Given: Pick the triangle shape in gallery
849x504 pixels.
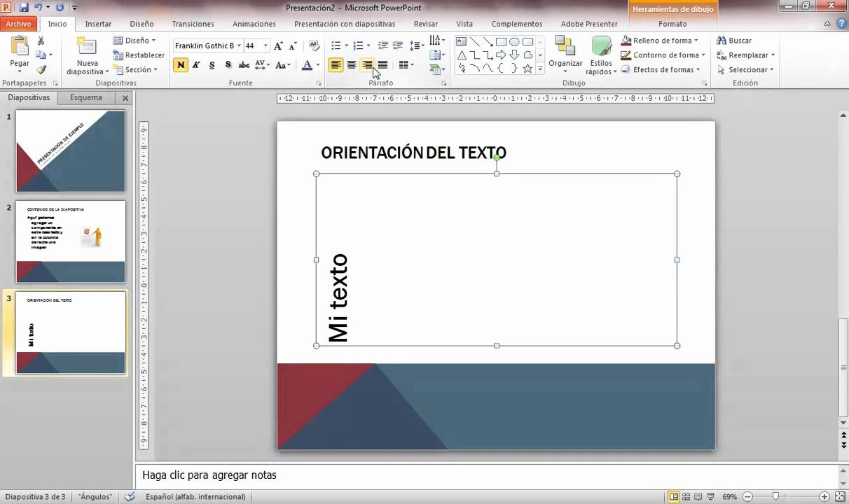Looking at the screenshot, I should [461, 55].
